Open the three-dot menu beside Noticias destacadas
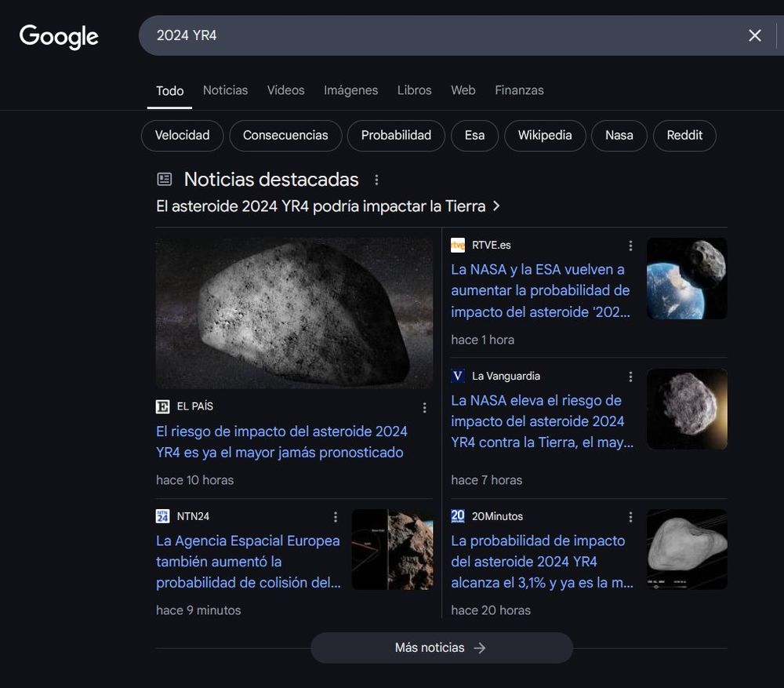 376,179
